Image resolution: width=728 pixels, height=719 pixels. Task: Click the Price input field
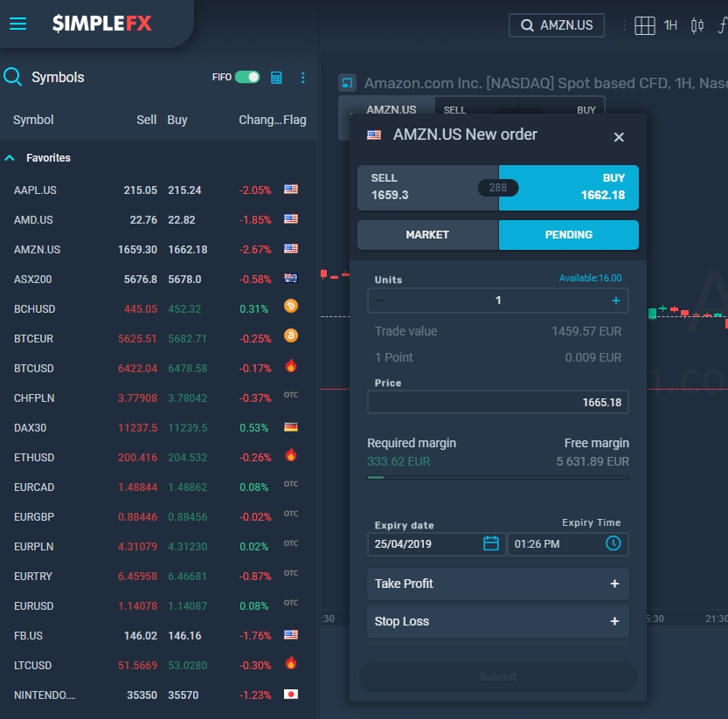tap(497, 402)
